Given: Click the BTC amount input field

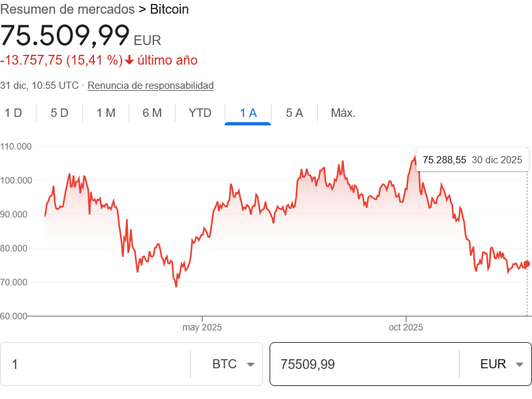Looking at the screenshot, I should [95, 364].
